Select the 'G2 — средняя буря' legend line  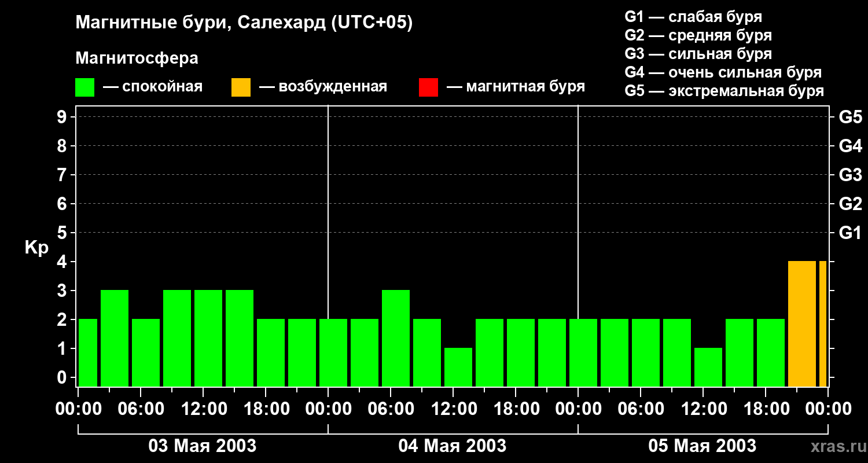coord(698,35)
